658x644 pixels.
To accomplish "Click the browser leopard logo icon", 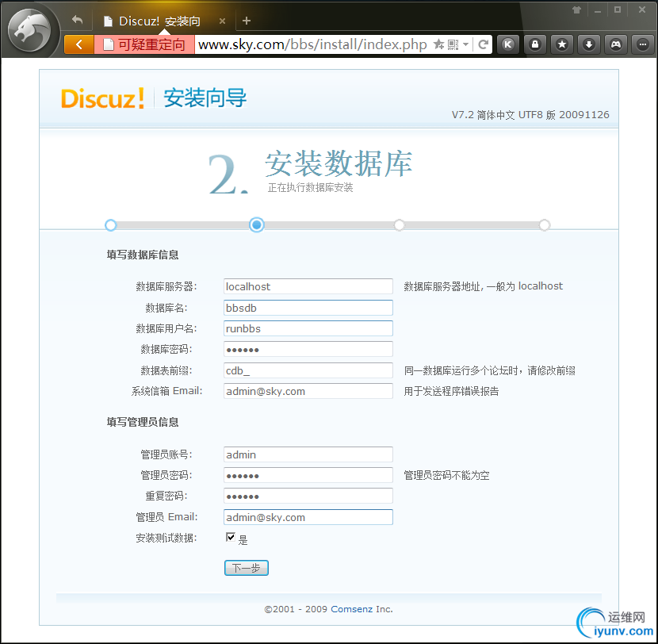I will 29,30.
